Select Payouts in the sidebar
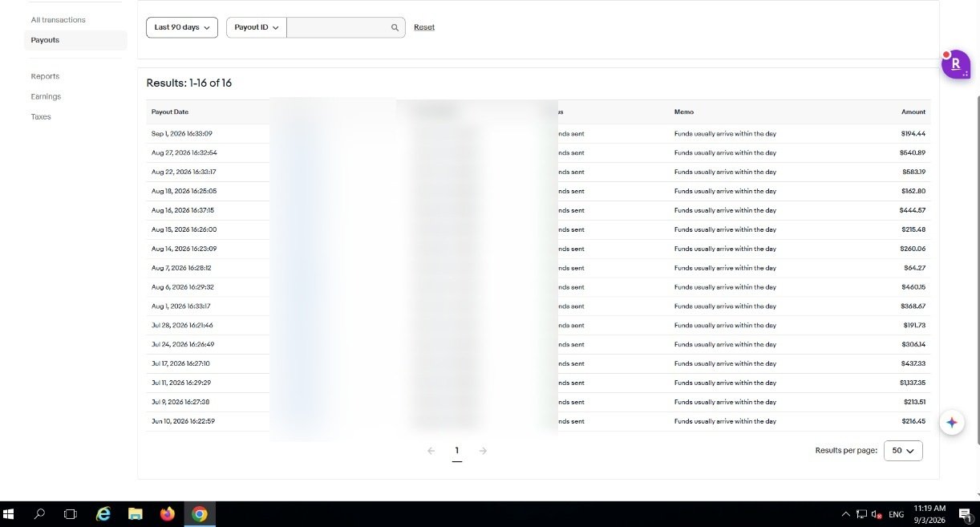 click(75, 40)
